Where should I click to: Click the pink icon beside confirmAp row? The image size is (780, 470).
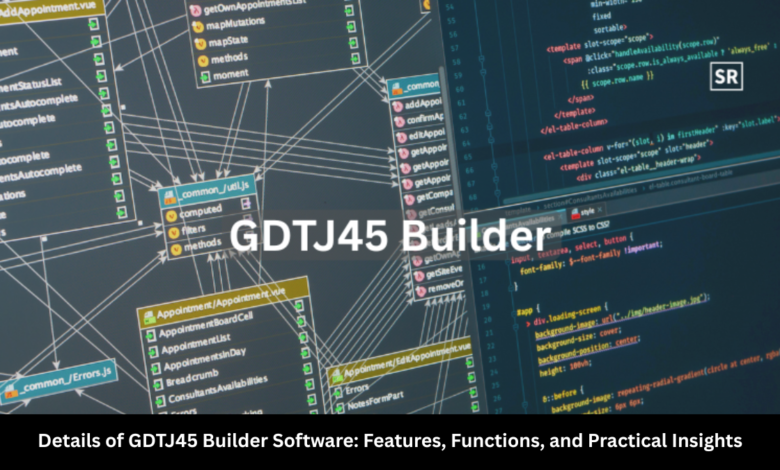pyautogui.click(x=399, y=122)
